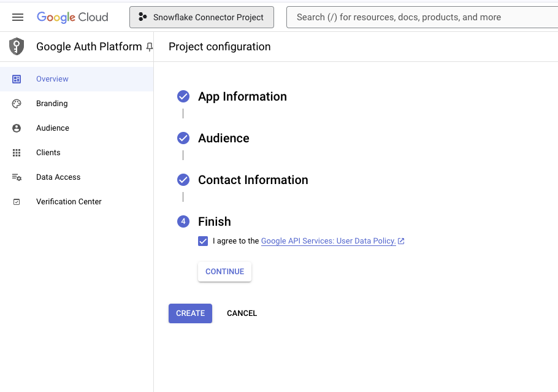Go to Overview in the sidebar
Image resolution: width=558 pixels, height=392 pixels.
[x=52, y=79]
